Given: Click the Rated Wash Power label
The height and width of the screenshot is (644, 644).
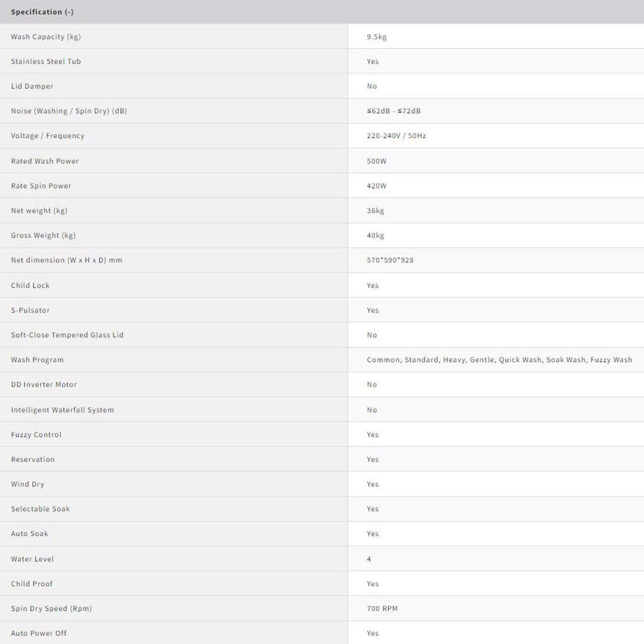Looking at the screenshot, I should pos(45,161).
